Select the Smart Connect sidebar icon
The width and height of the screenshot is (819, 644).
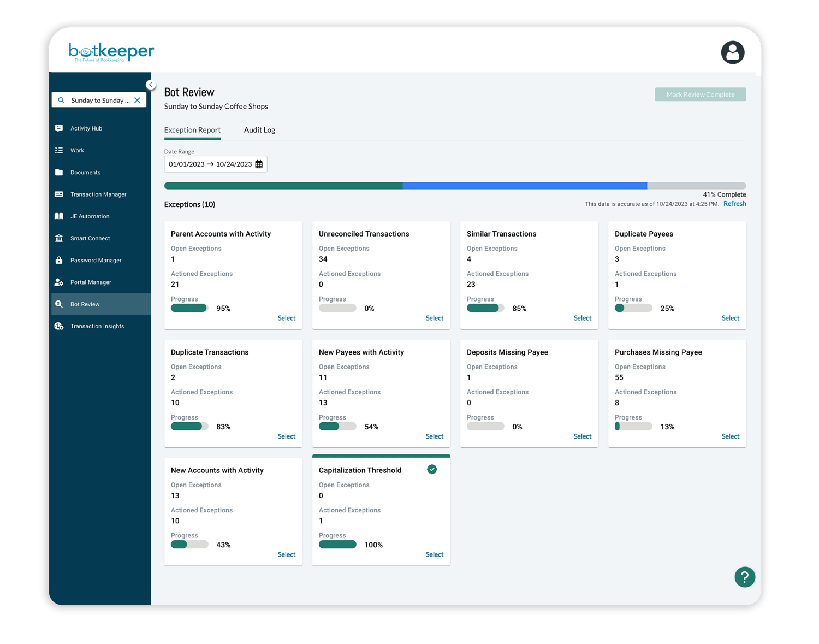pyautogui.click(x=60, y=238)
